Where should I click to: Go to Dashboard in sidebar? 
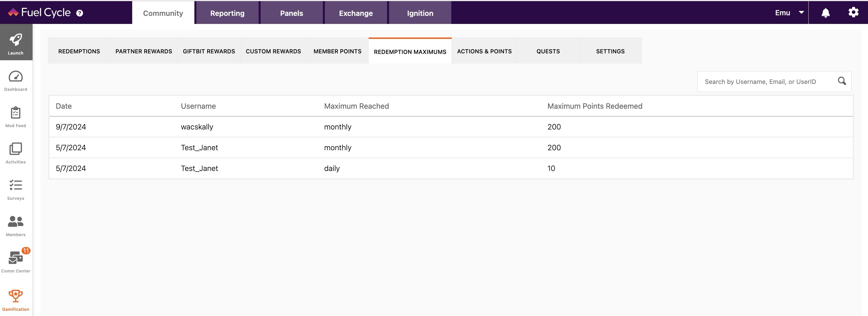point(16,81)
